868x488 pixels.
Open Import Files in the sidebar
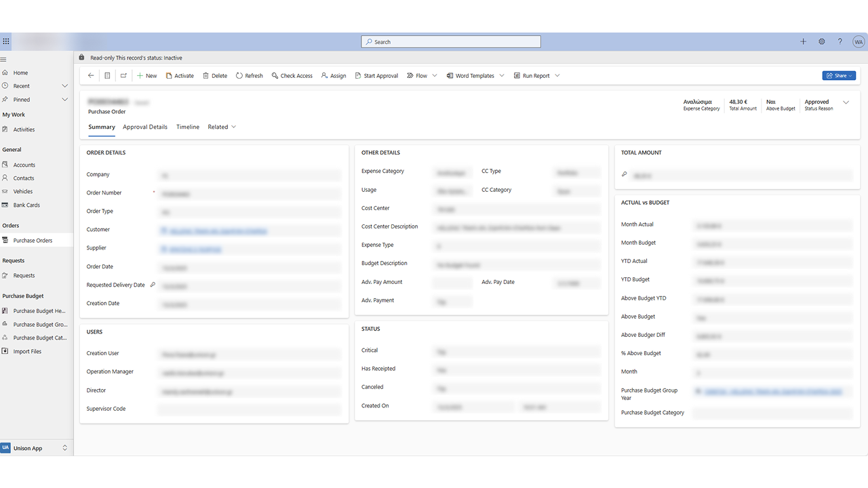point(27,351)
